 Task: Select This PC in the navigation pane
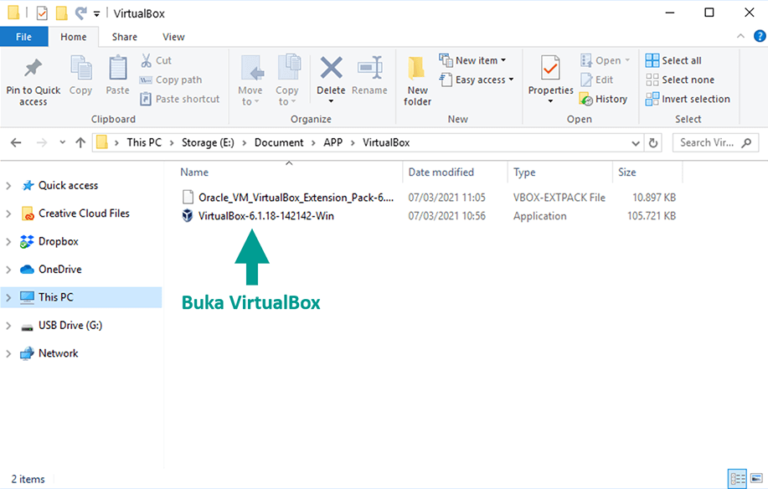click(x=81, y=297)
